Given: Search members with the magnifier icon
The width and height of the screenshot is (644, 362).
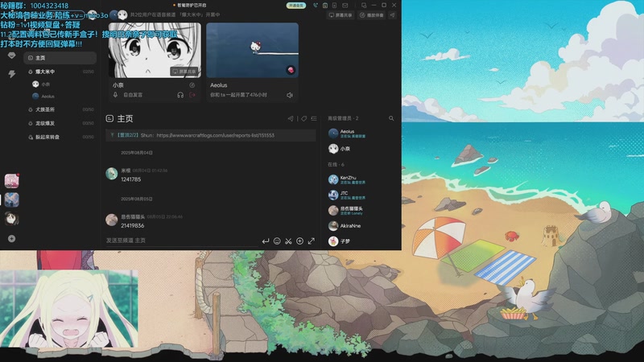Looking at the screenshot, I should click(x=391, y=118).
